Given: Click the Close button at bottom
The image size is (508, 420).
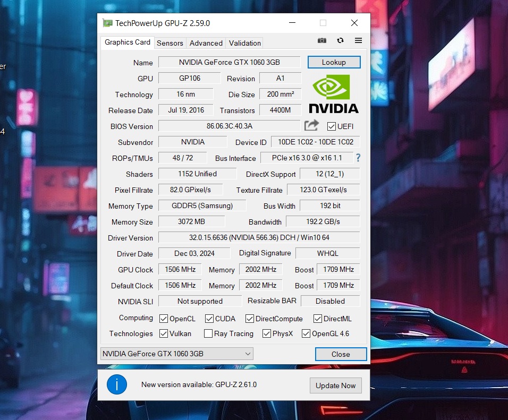Looking at the screenshot, I should [x=341, y=354].
